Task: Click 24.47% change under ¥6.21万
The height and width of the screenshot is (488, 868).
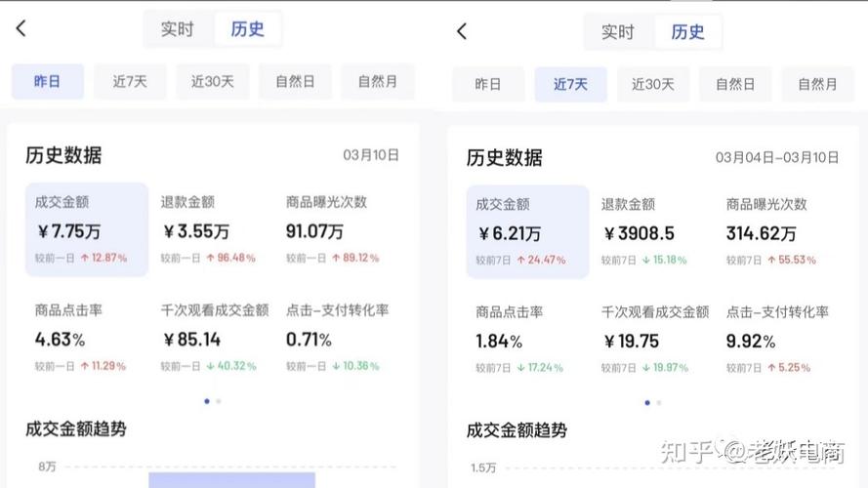Action: tap(541, 260)
